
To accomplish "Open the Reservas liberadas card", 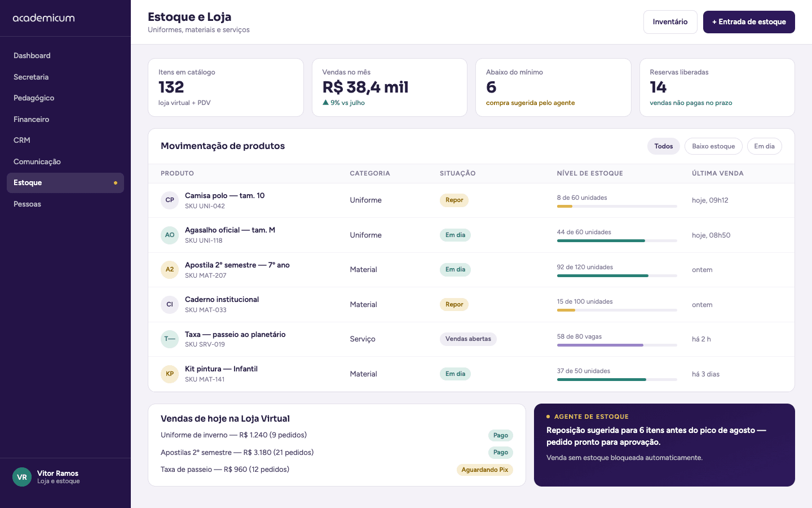I will 717,87.
